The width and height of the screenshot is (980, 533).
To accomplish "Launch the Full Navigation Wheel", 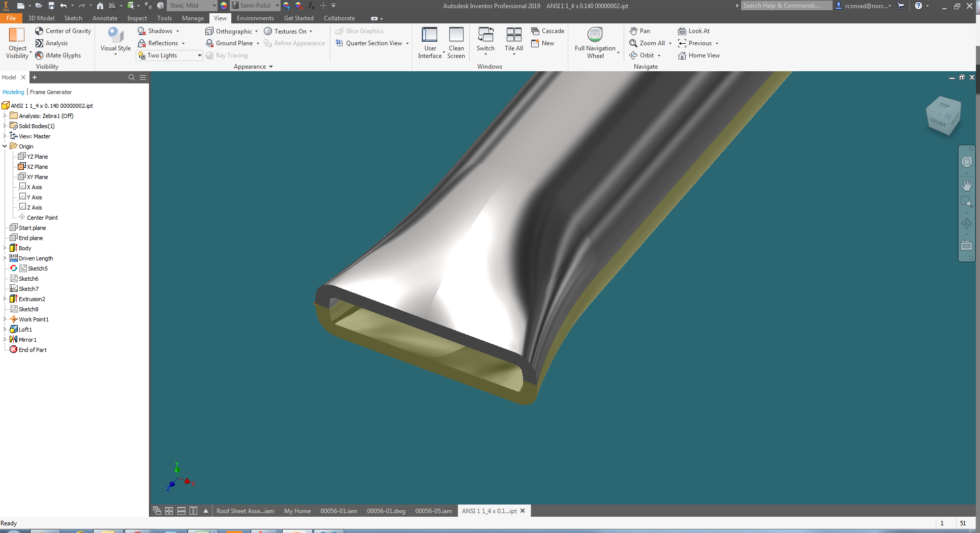I will click(595, 43).
